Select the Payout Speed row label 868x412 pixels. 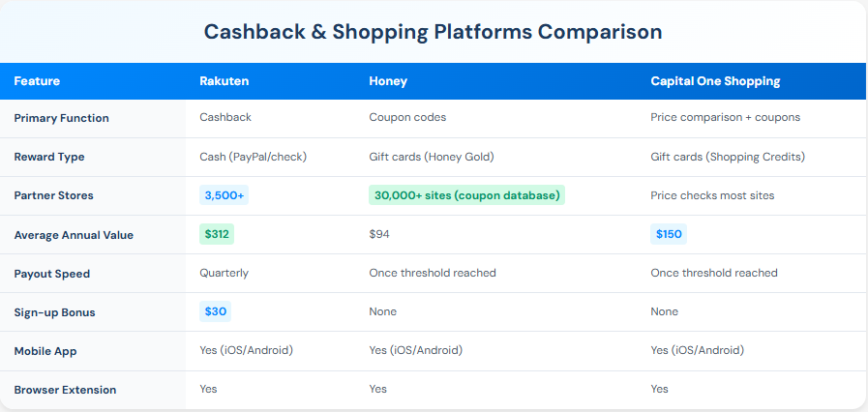click(52, 274)
